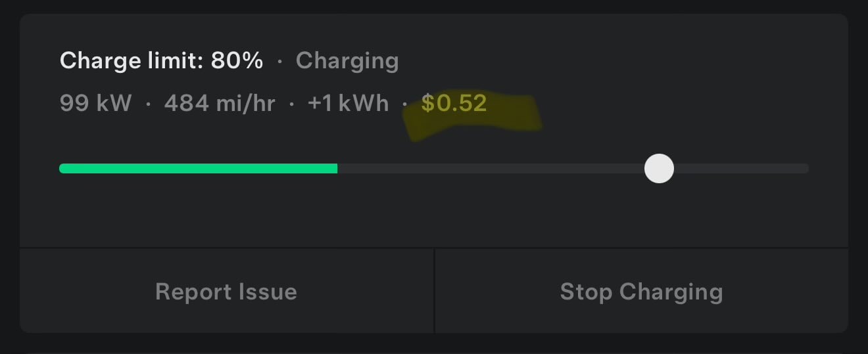This screenshot has height=354, width=868.
Task: Tap the Report Issue button
Action: coord(226,291)
